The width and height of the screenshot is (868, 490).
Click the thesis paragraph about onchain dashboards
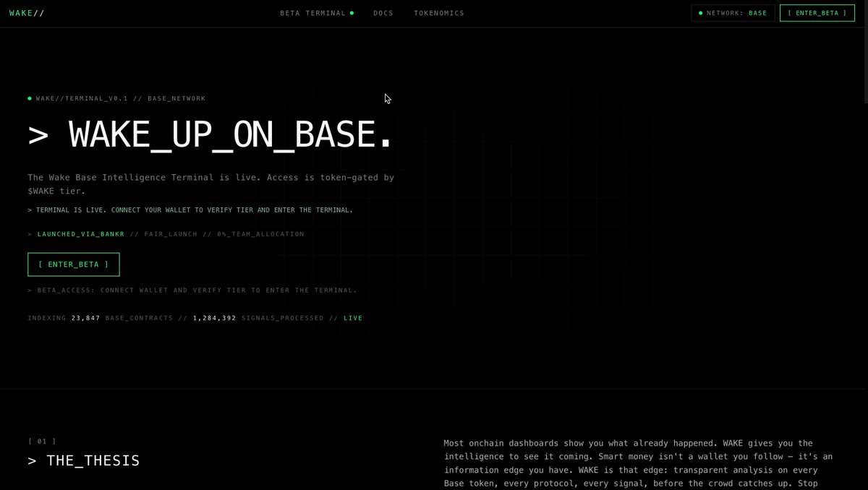click(x=639, y=463)
